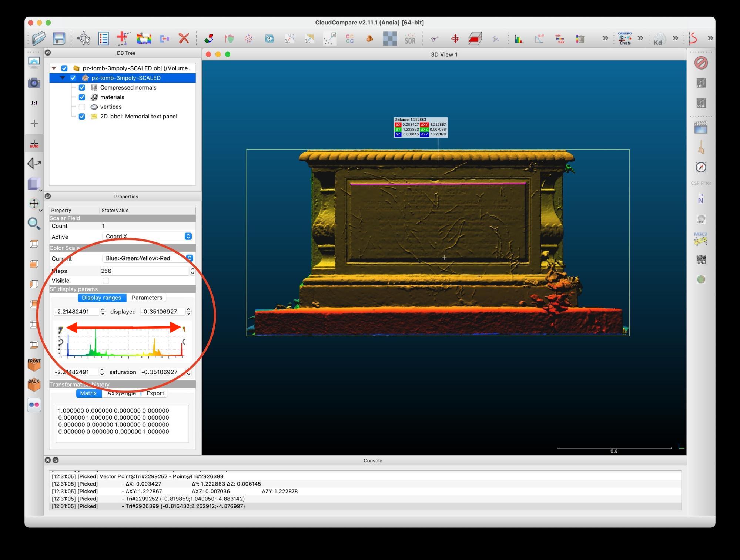Viewport: 740px width, 560px height.
Task: Click the red X delete icon
Action: pos(184,38)
